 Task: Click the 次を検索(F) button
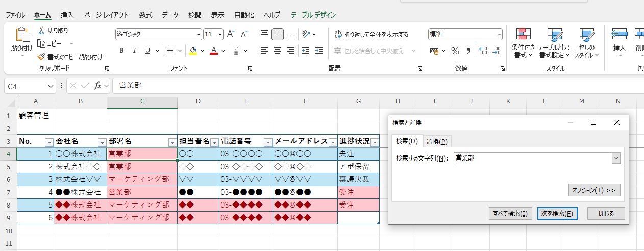557,213
